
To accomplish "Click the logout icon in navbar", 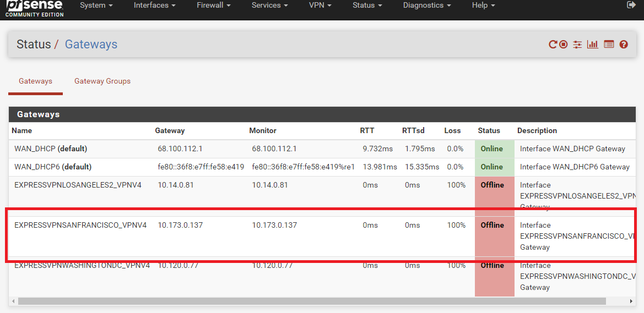I will [631, 5].
